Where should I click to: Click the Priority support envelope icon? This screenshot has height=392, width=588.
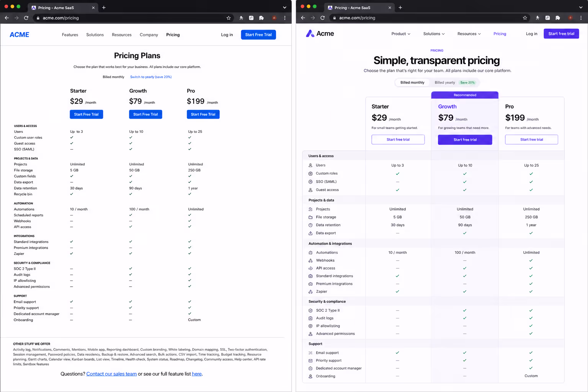click(310, 361)
